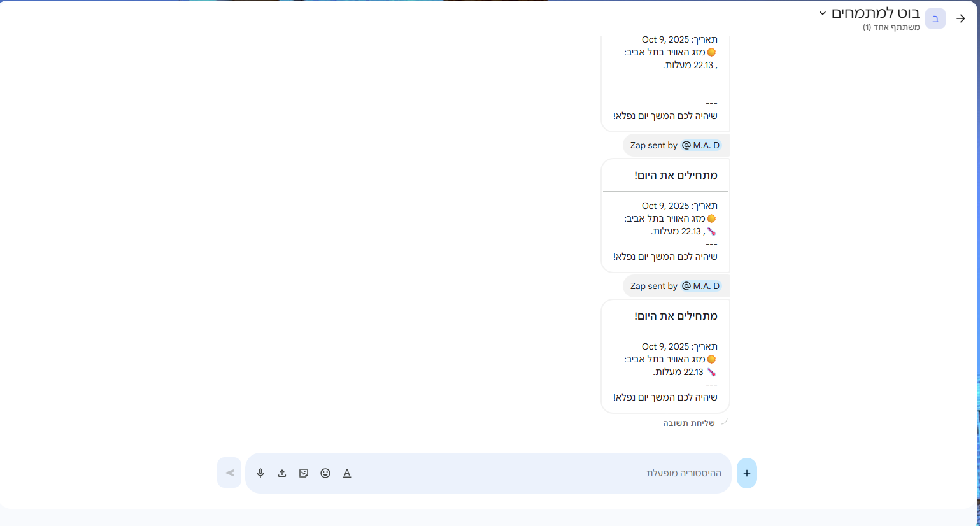
Task: Click the '@M.A. D' mention above the last card
Action: [701, 286]
